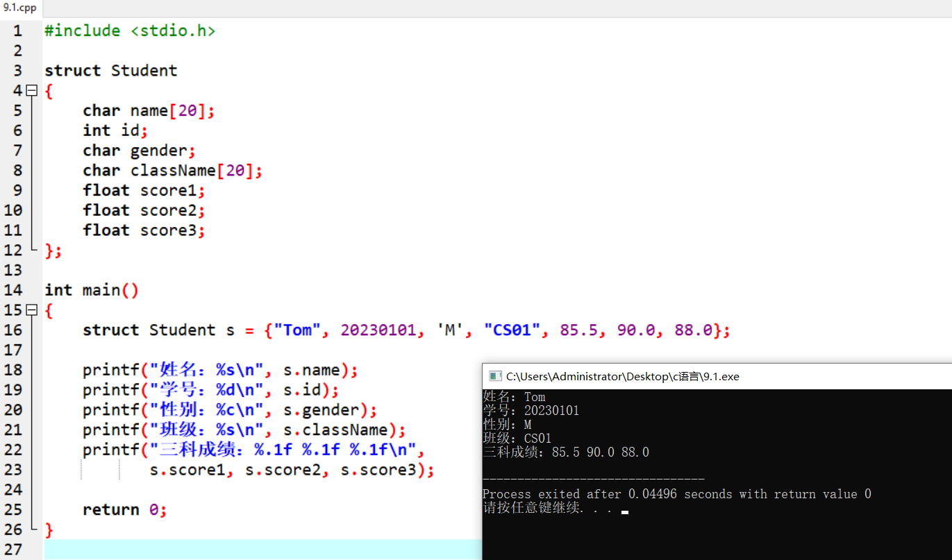The height and width of the screenshot is (560, 952).
Task: Click the struct Student declaration line
Action: click(x=111, y=71)
